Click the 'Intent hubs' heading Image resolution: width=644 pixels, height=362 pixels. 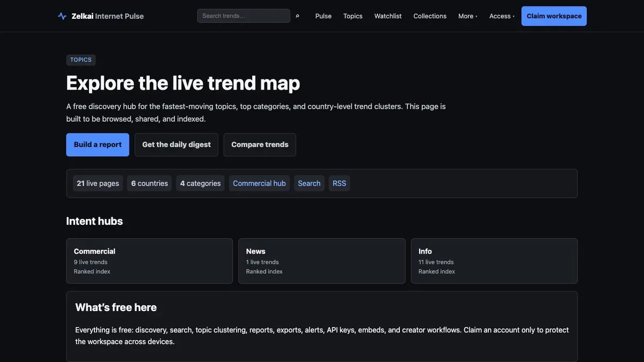94,221
